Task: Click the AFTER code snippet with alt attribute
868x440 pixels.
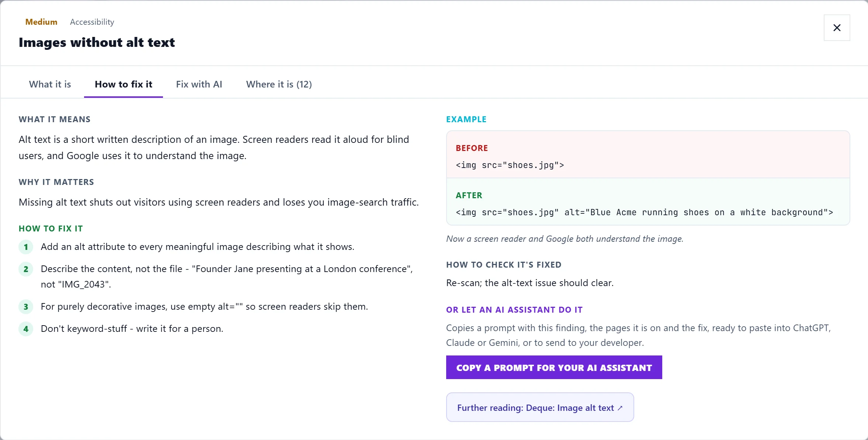Action: pos(644,212)
